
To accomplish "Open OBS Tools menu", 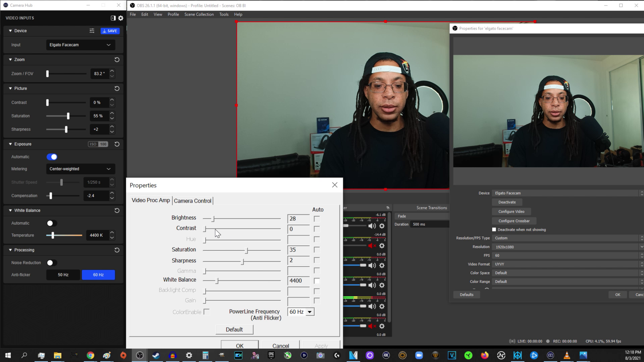I will (x=224, y=14).
